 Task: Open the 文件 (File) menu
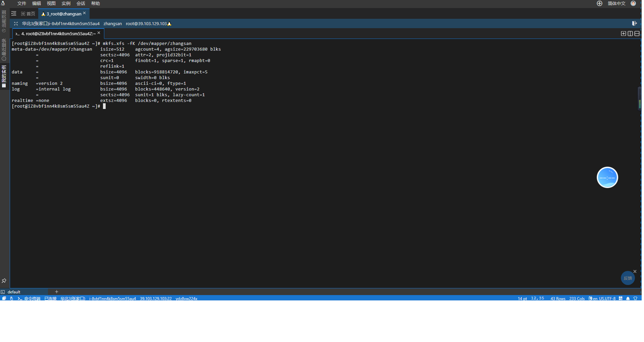tap(21, 3)
